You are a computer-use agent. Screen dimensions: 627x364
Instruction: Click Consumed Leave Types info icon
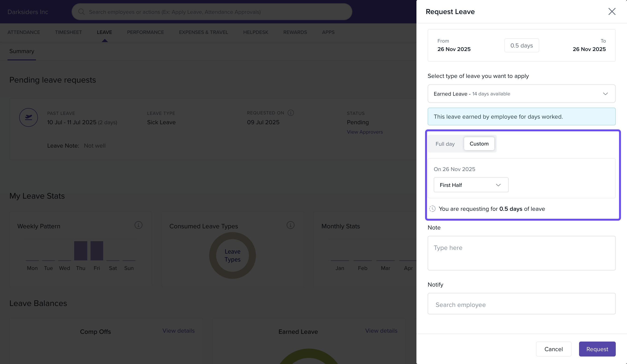click(290, 225)
